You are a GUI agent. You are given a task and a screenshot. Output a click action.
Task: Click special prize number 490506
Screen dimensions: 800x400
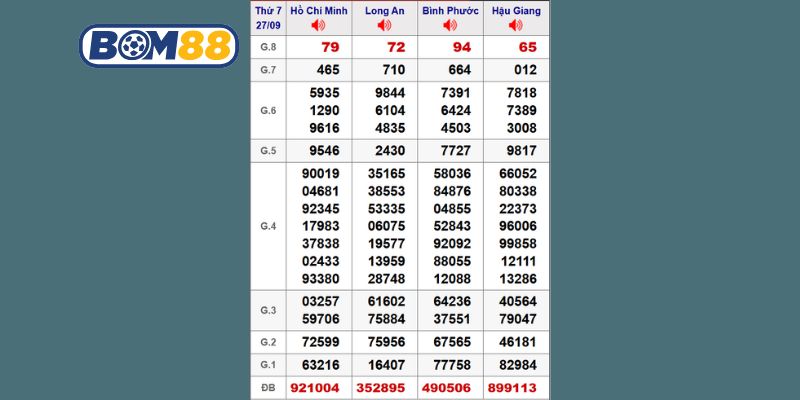[446, 388]
